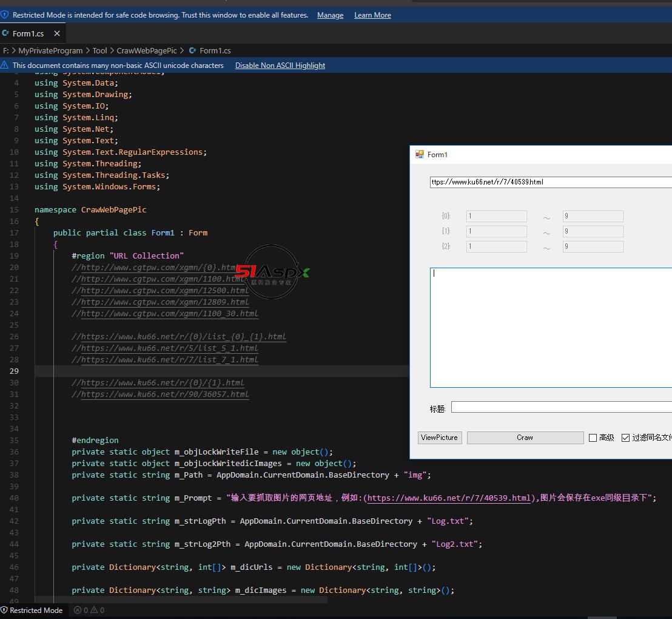Click the Form1 window title text
This screenshot has width=672, height=619.
click(x=437, y=154)
